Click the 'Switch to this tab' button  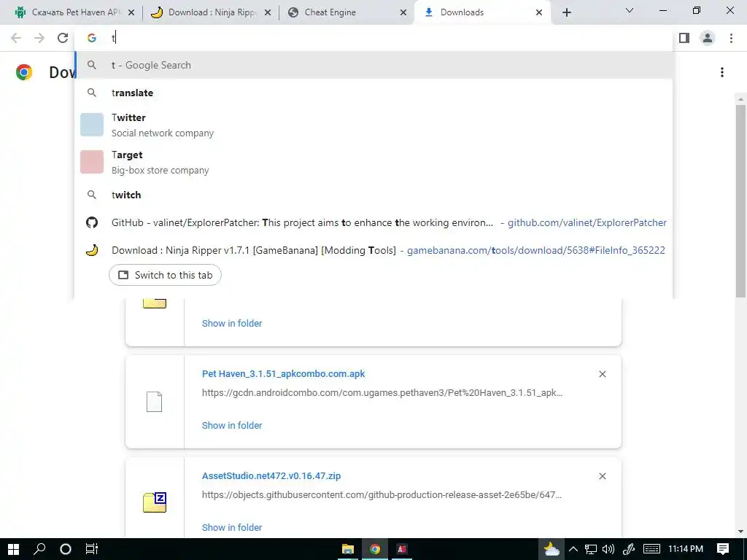[165, 275]
